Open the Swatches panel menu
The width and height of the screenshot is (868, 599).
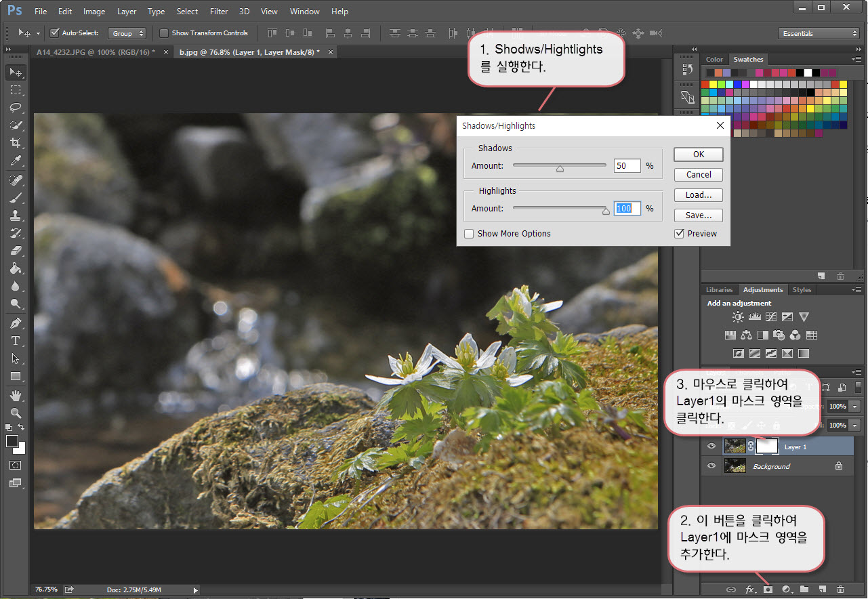(x=857, y=60)
